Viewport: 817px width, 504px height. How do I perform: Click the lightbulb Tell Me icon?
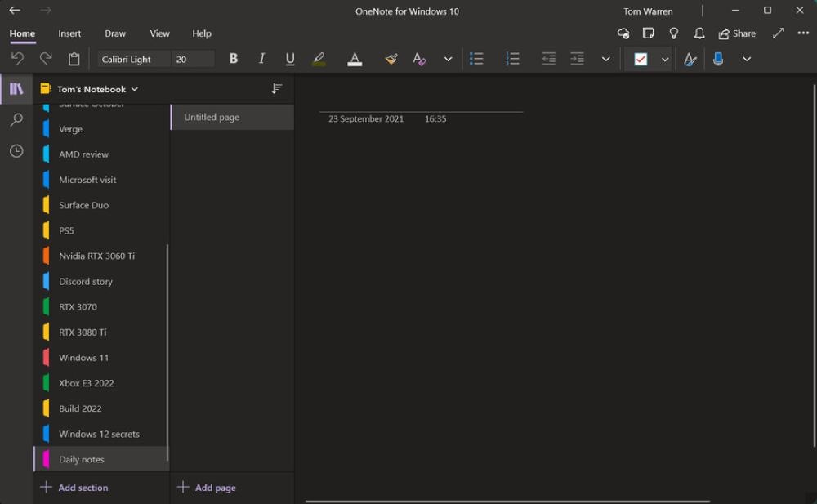pos(674,33)
